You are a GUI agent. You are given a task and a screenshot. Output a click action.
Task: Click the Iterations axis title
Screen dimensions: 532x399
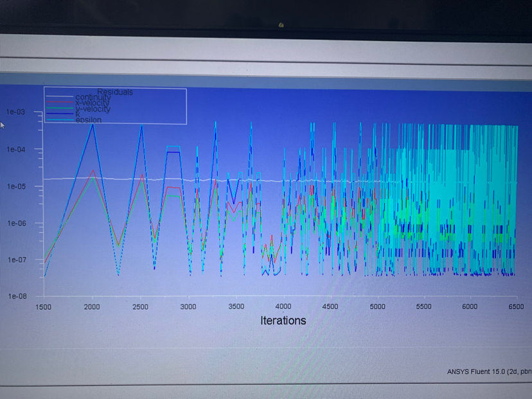pyautogui.click(x=283, y=321)
